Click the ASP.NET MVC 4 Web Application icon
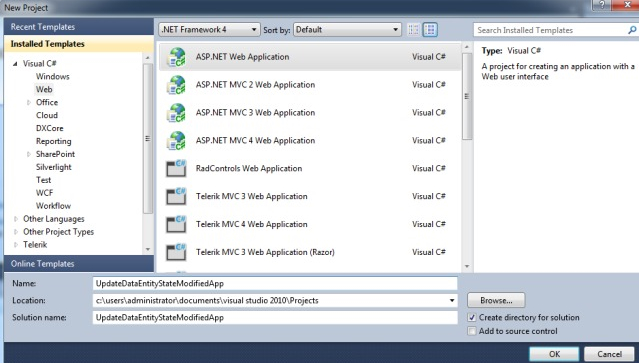 [176, 141]
